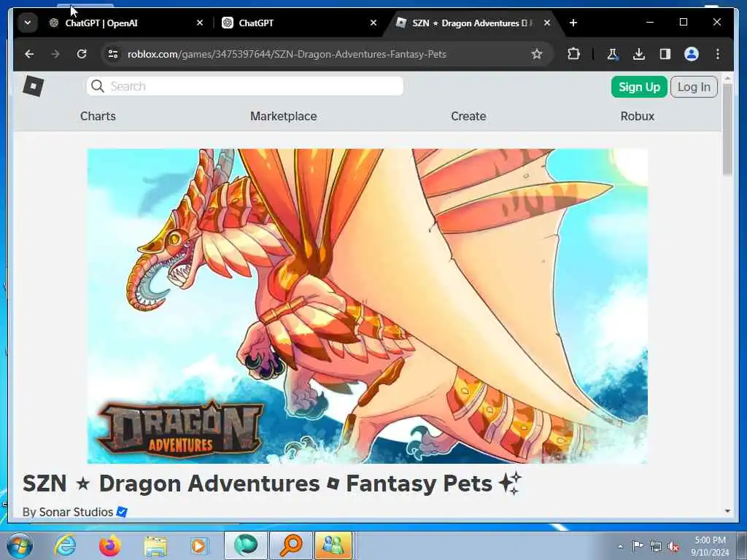The image size is (747, 560).
Task: Click the SZN Dragon Adventures Fantasy Pets title
Action: click(x=272, y=483)
